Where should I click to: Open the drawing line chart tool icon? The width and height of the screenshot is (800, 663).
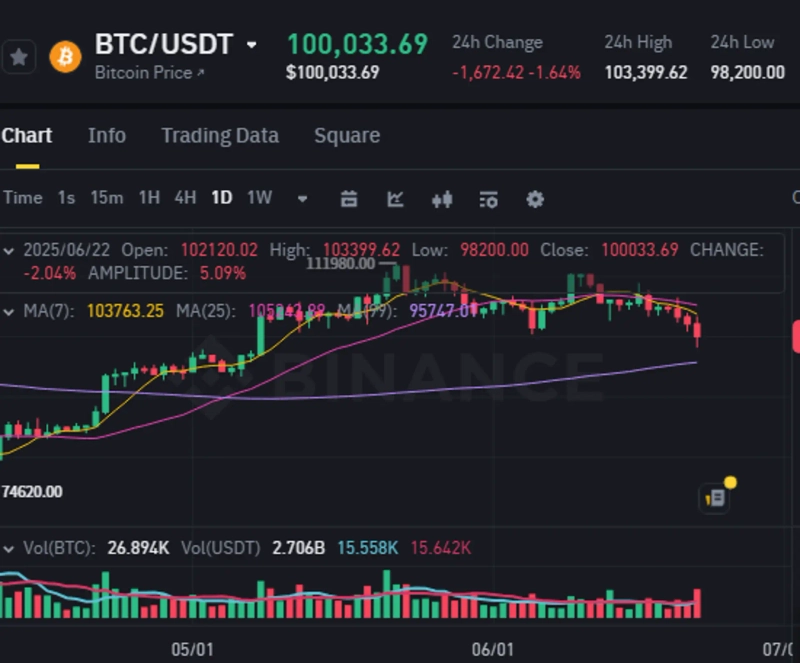(x=395, y=199)
